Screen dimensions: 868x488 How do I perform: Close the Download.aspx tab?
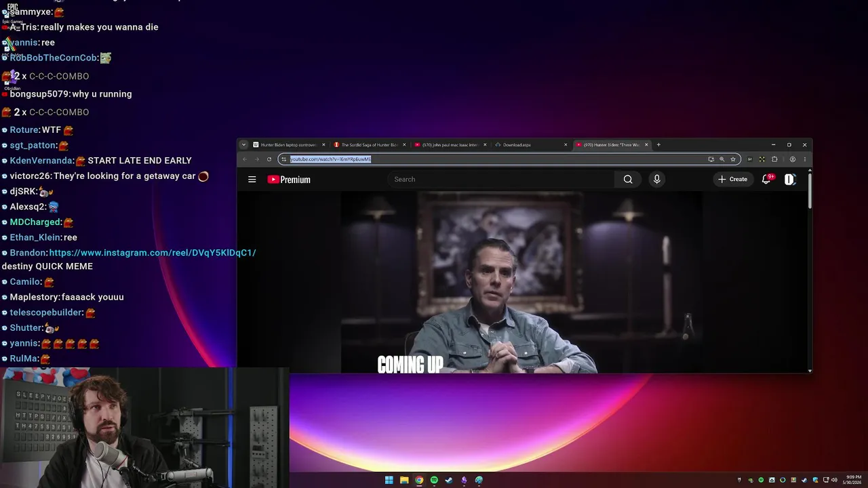click(566, 144)
